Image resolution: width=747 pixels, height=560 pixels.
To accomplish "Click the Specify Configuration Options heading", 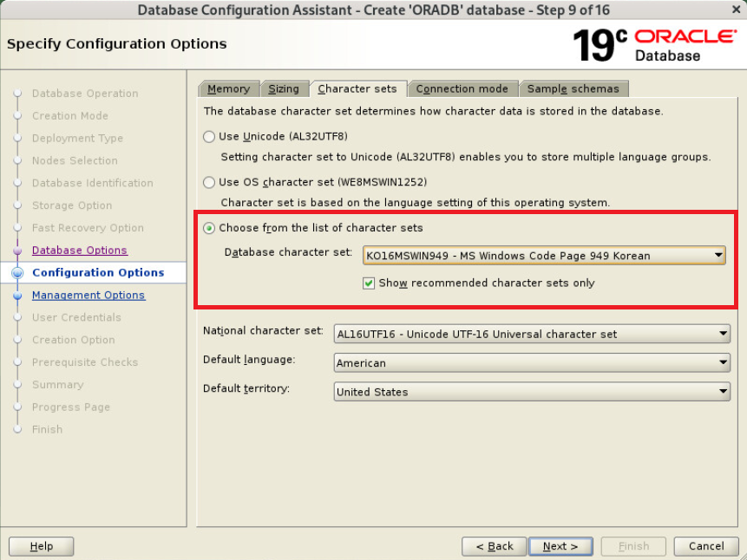I will 117,44.
